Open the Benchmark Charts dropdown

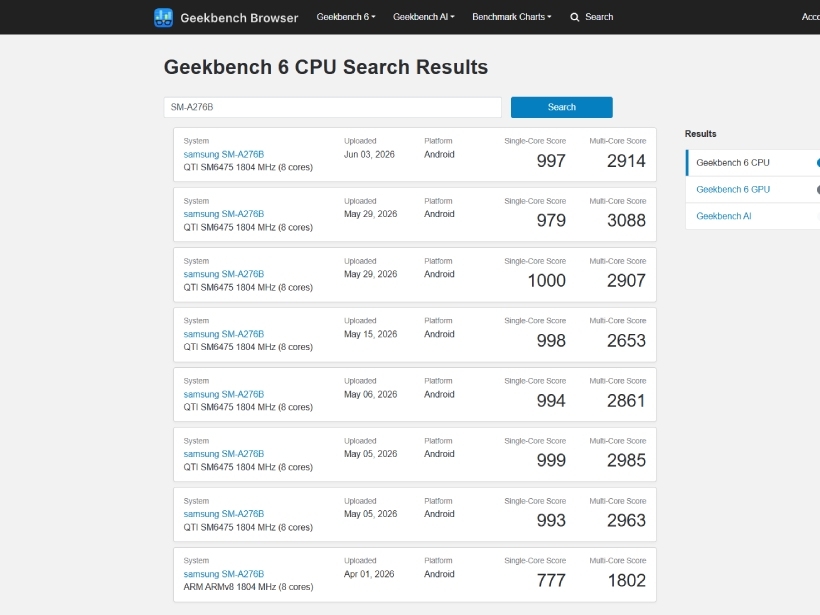coord(511,17)
